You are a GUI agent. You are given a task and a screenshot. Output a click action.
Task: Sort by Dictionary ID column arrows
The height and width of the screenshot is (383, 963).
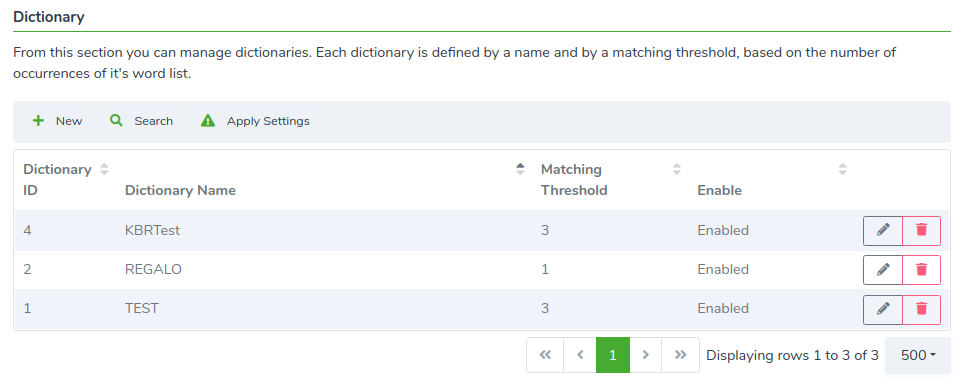click(104, 169)
